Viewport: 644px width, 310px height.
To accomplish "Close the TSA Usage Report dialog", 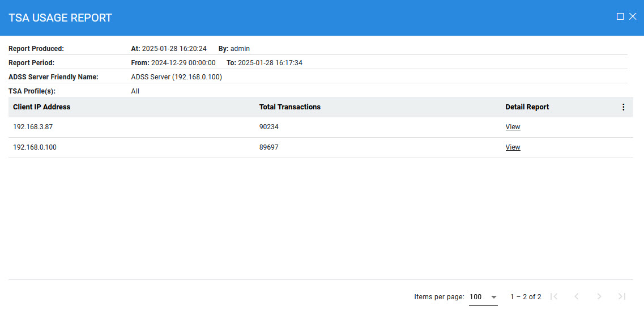I will click(633, 16).
